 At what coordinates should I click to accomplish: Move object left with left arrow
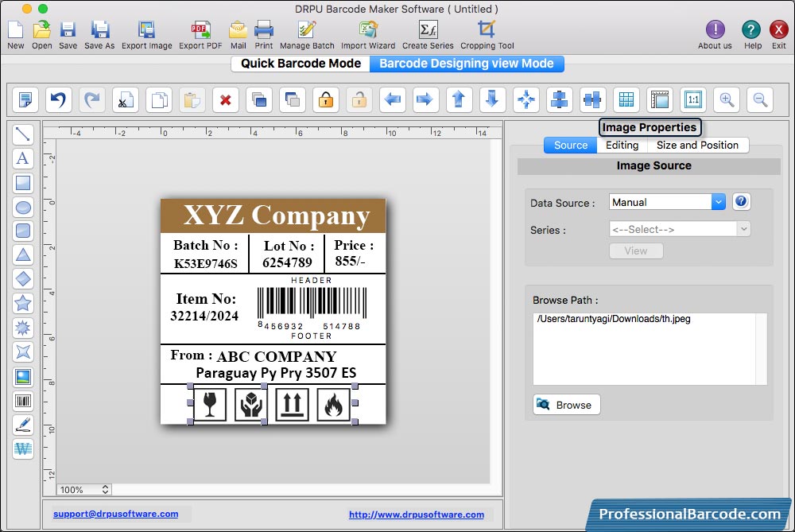pyautogui.click(x=393, y=99)
